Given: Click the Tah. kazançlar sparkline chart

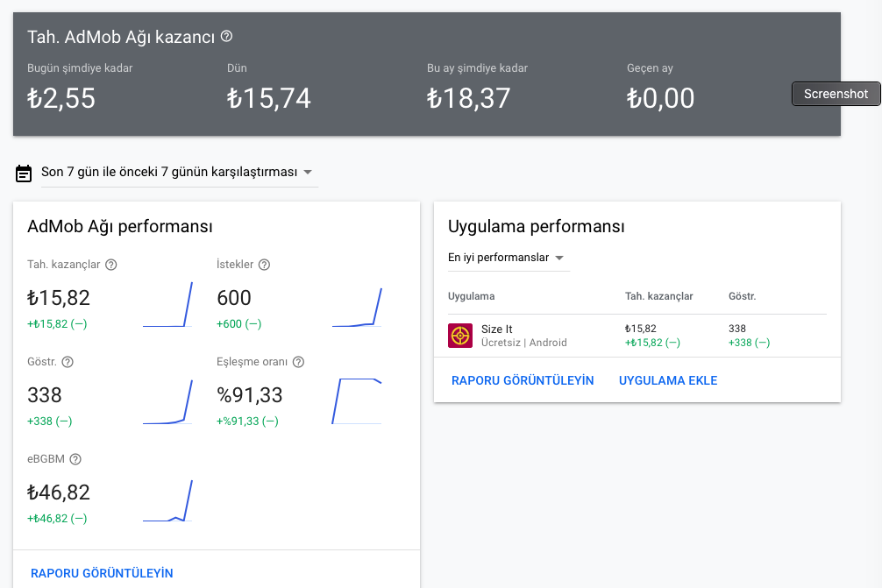Looking at the screenshot, I should (x=167, y=304).
